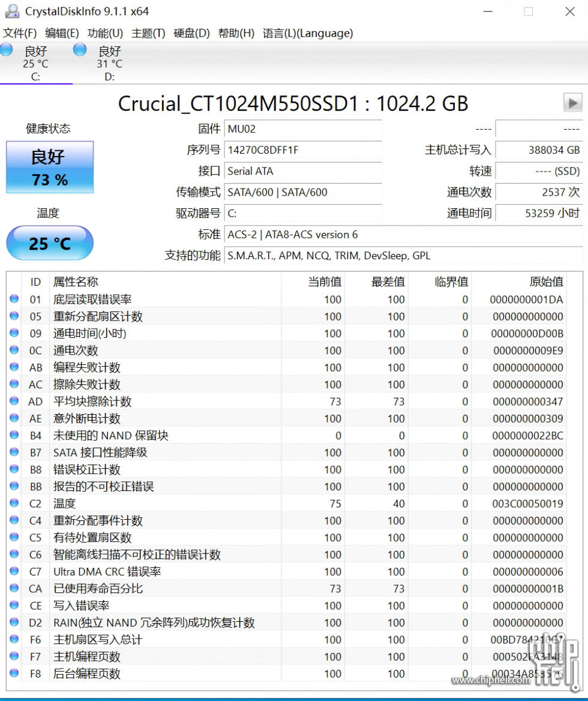Select the C: disk tab showing 25 °C
This screenshot has width=588, height=701.
36,63
